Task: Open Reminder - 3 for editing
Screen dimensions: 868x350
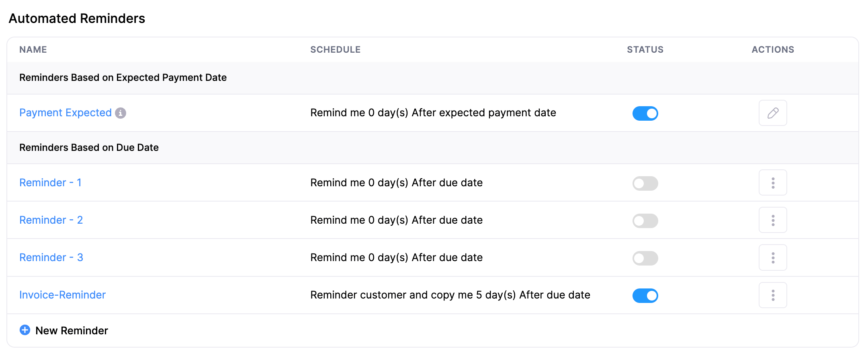Action: point(51,257)
